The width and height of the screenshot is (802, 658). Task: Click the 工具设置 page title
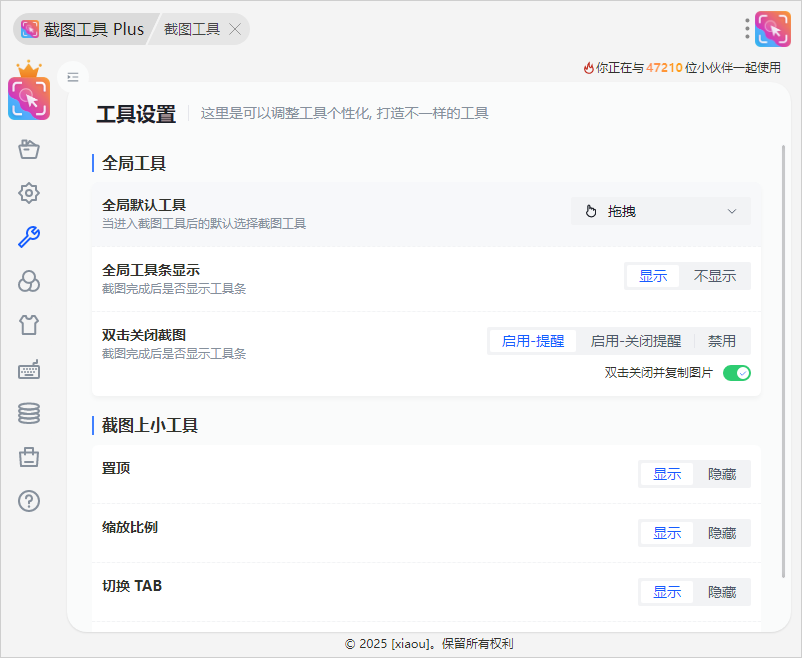tap(136, 114)
